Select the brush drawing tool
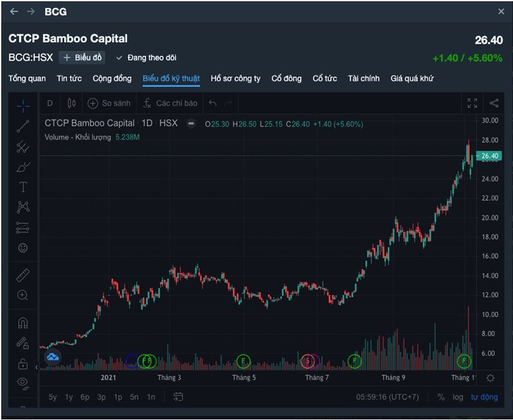 click(x=23, y=167)
